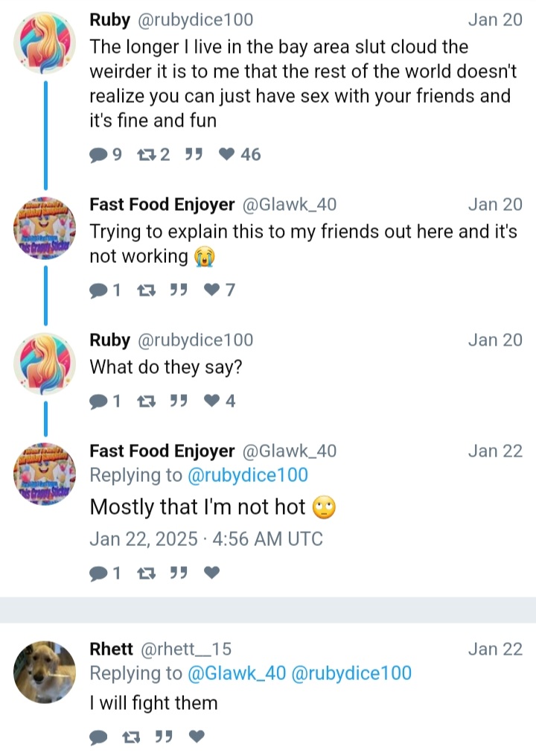Image resolution: width=536 pixels, height=756 pixels.
Task: Retweet Ruby's first tweet with 2 retweets
Action: pos(146,155)
